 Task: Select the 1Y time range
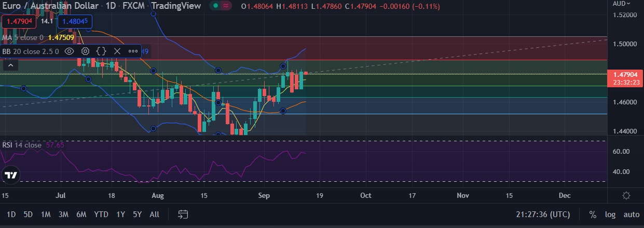pyautogui.click(x=120, y=214)
